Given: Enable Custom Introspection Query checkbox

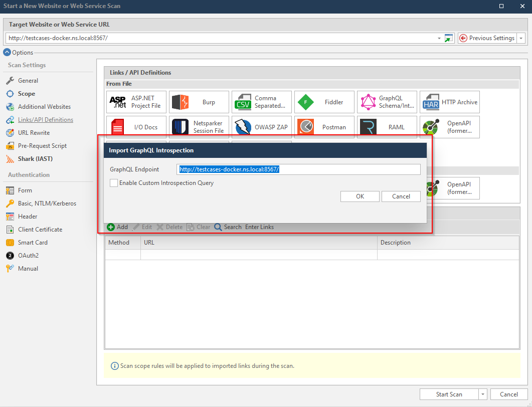Looking at the screenshot, I should (x=114, y=183).
